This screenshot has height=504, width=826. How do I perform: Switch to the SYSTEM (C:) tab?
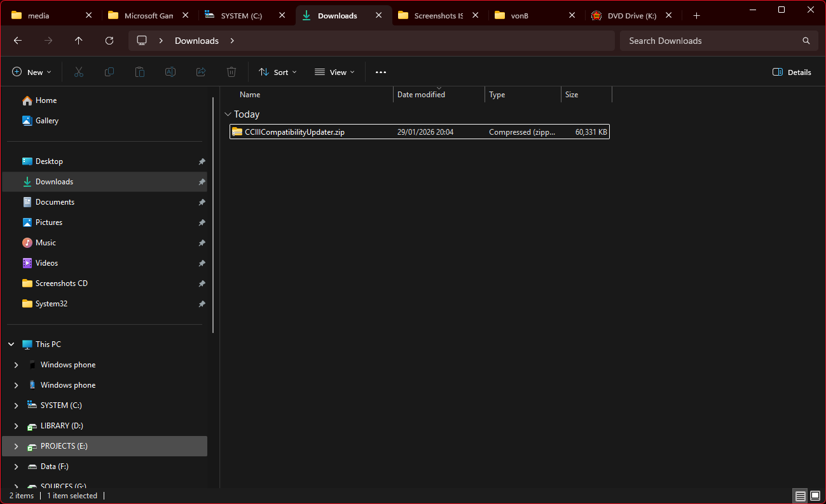click(x=241, y=16)
